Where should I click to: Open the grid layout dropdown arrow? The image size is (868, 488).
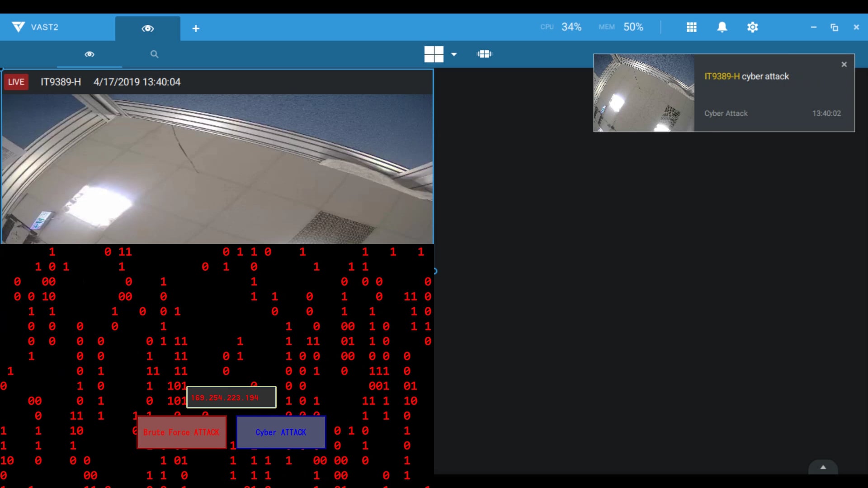[453, 54]
